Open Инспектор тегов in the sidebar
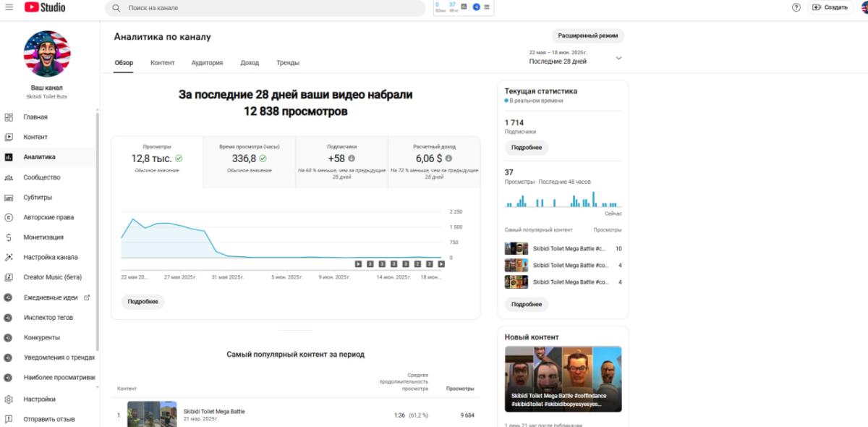The height and width of the screenshot is (427, 868). 47,318
